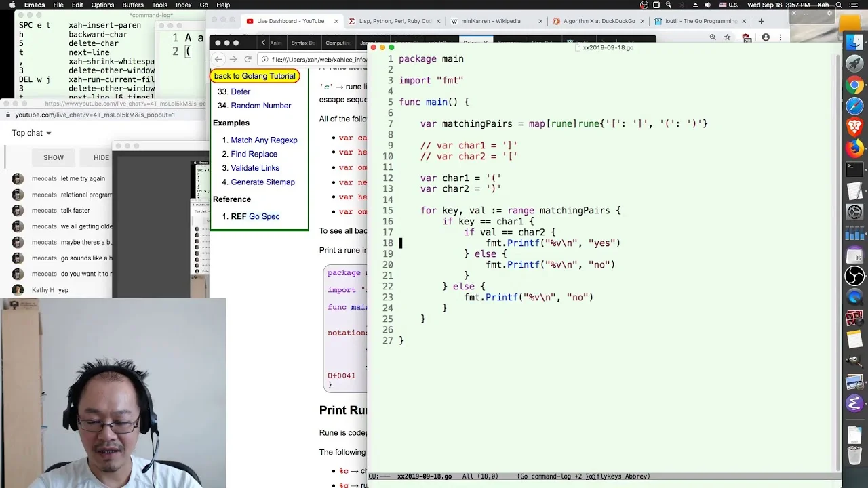Open Google Chrome from the dock
The image size is (868, 488).
point(854,85)
